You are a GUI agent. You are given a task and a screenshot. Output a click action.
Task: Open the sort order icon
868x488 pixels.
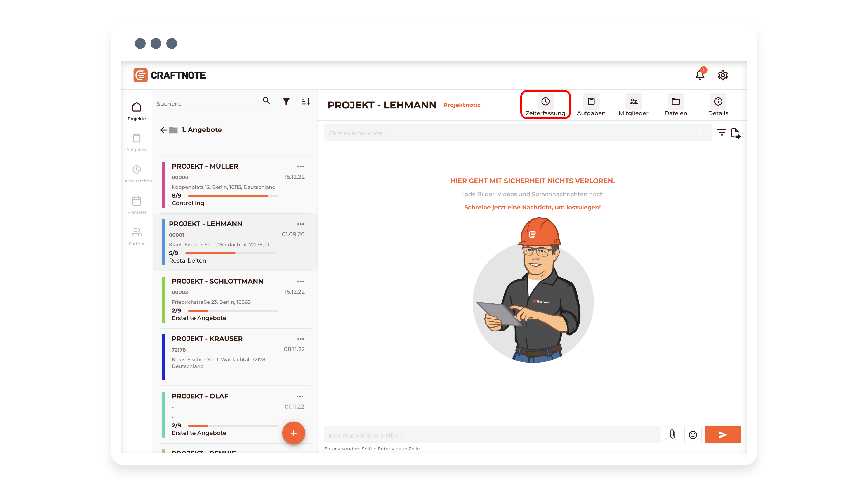pos(306,101)
